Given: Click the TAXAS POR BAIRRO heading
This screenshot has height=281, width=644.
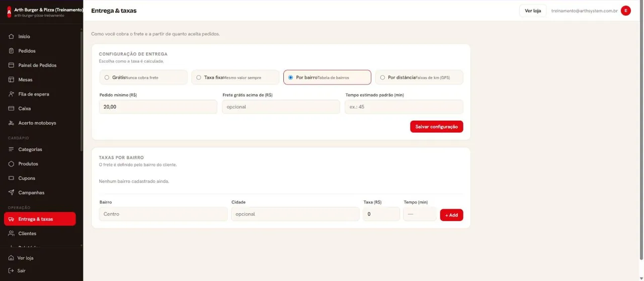Looking at the screenshot, I should coord(121,157).
